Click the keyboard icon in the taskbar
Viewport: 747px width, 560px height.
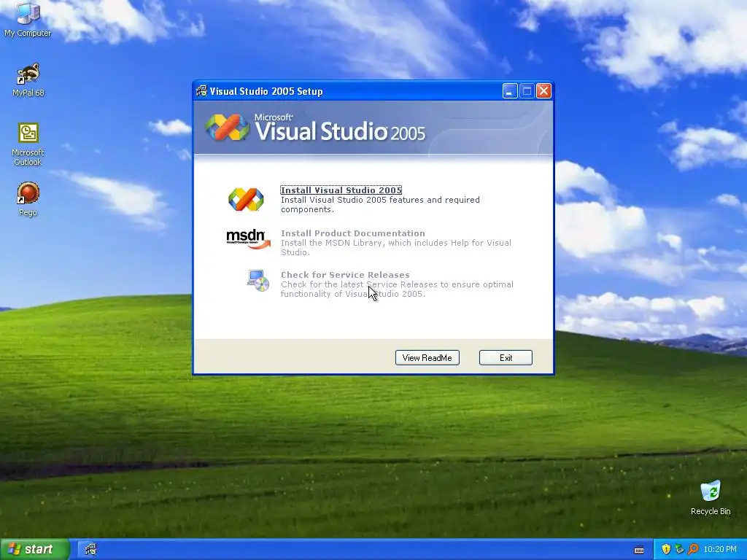click(639, 550)
